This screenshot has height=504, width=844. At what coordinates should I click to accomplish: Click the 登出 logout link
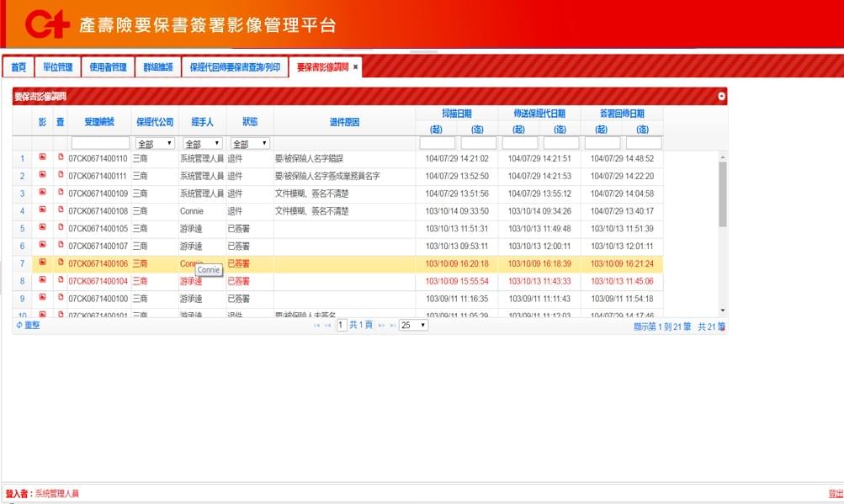pos(836,494)
